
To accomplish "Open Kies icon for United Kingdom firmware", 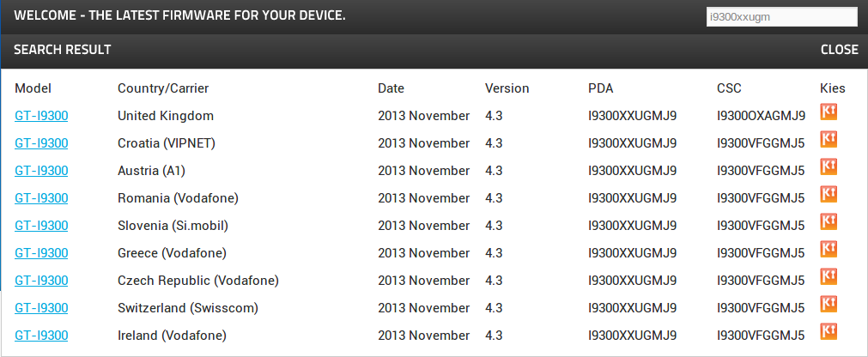I will pos(829,112).
